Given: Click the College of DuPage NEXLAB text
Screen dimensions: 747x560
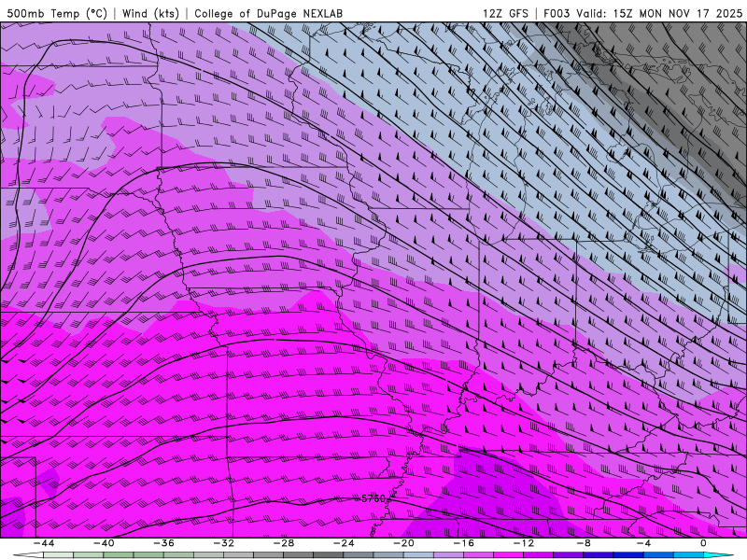Looking at the screenshot, I should coord(268,13).
